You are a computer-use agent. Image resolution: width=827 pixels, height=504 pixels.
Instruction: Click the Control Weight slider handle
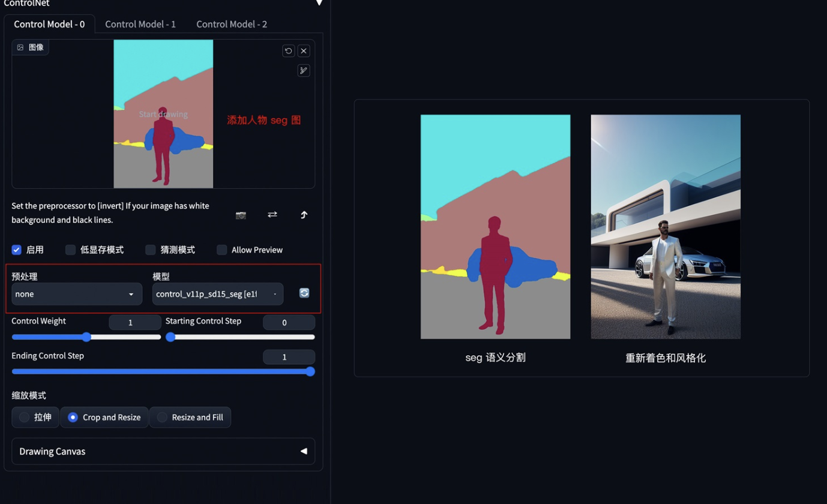click(x=86, y=337)
